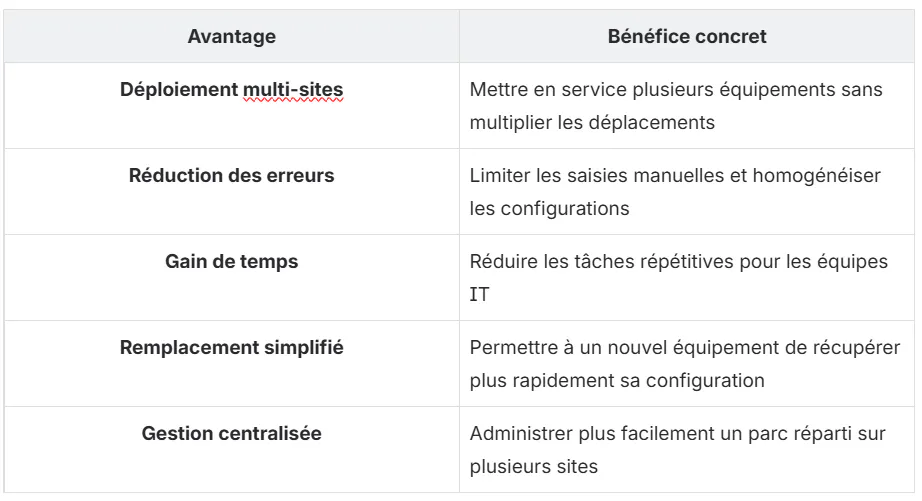Click the word IT in third row
Viewport: 922px width, 501px height.
coord(479,294)
